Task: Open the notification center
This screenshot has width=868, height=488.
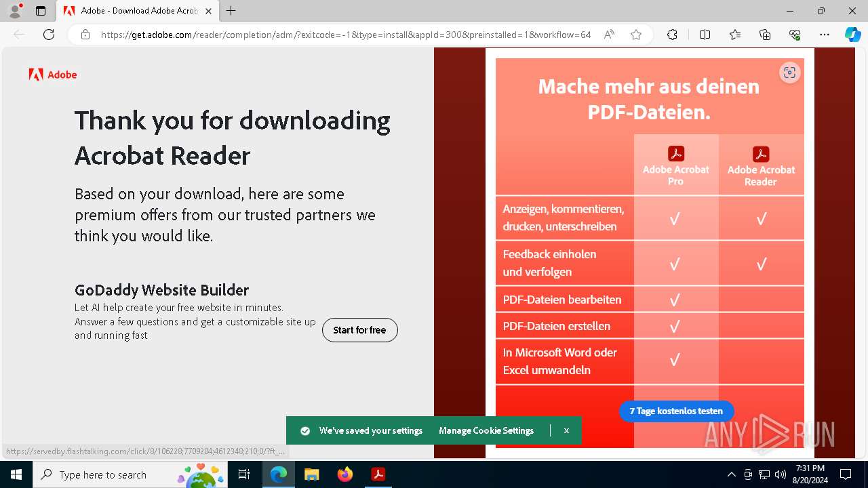Action: click(x=846, y=474)
